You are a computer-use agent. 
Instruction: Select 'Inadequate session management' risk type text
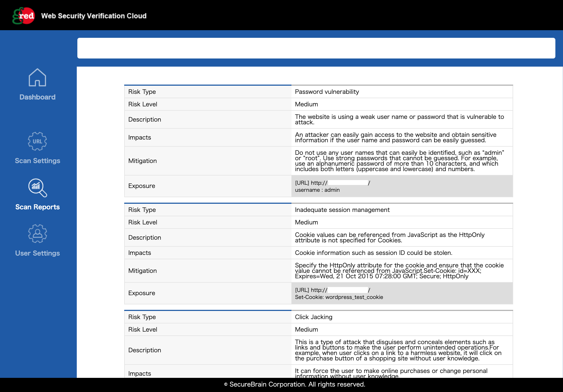(x=342, y=210)
